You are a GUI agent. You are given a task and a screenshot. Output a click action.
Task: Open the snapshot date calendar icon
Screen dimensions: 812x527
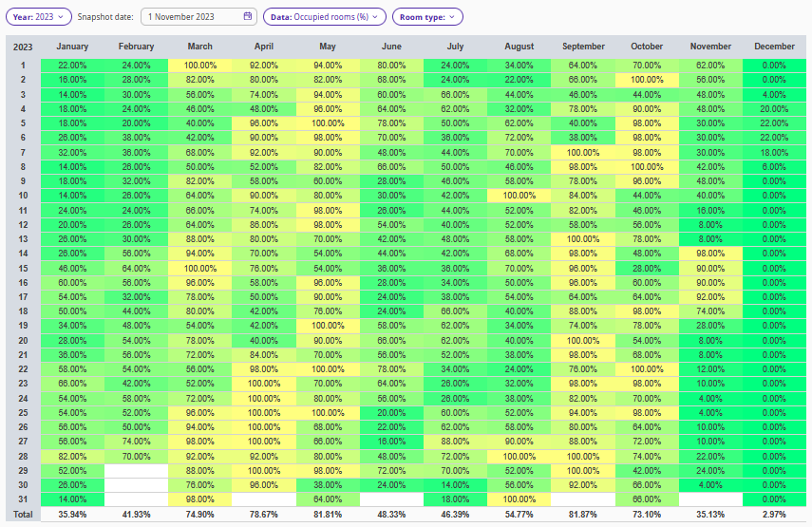coord(248,16)
